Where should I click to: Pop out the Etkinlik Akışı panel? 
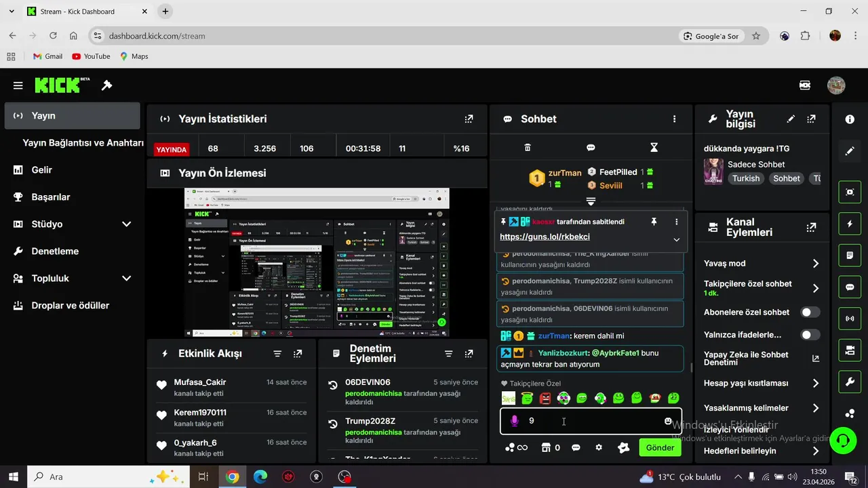coord(298,354)
